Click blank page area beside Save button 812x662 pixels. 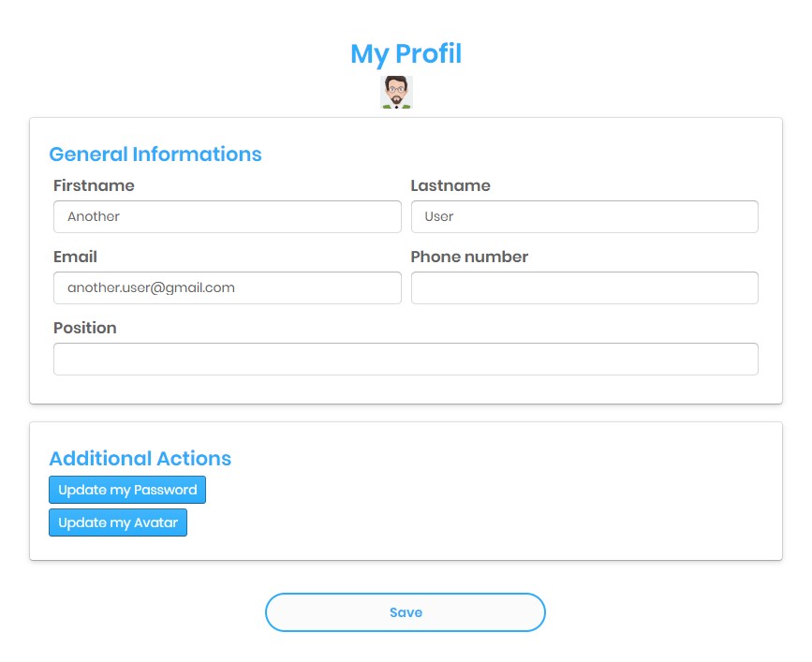[x=674, y=612]
